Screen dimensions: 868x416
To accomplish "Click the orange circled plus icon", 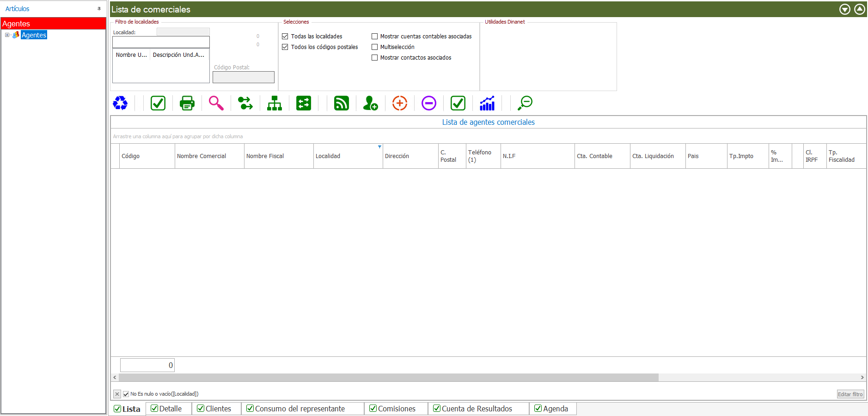I will (400, 103).
